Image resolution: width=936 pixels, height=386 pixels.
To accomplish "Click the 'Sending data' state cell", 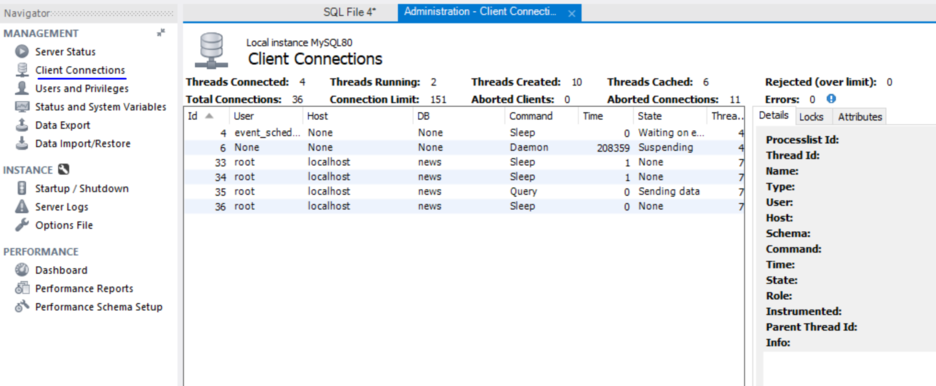I will click(x=669, y=192).
